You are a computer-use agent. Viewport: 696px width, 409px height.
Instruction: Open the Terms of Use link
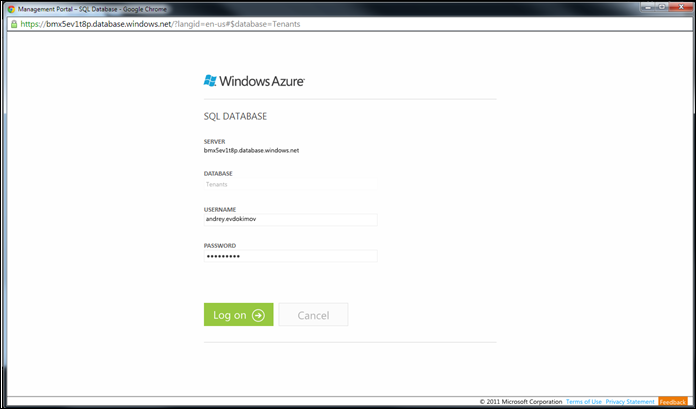click(584, 401)
